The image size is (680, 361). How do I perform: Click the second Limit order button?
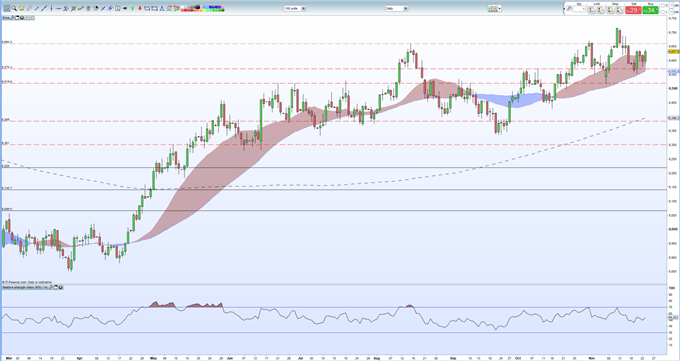[x=601, y=10]
